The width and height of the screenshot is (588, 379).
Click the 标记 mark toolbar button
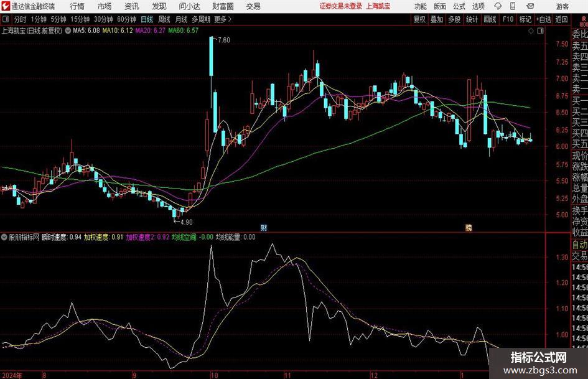pos(525,19)
